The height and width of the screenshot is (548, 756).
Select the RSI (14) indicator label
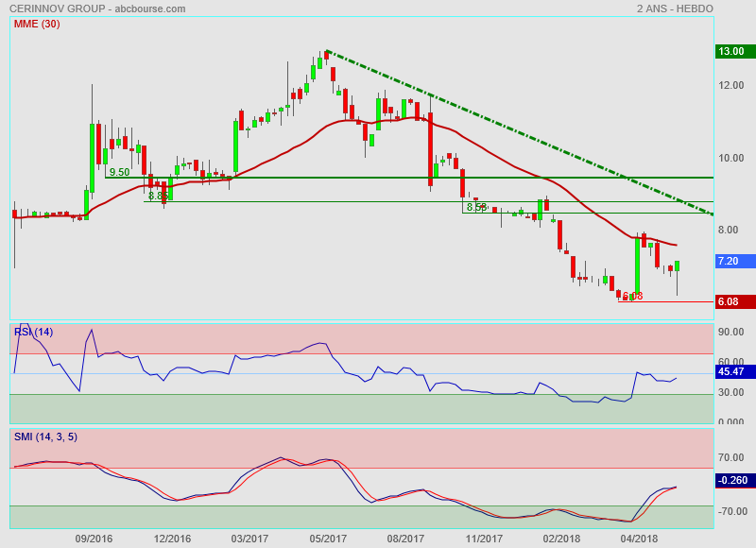[x=33, y=332]
